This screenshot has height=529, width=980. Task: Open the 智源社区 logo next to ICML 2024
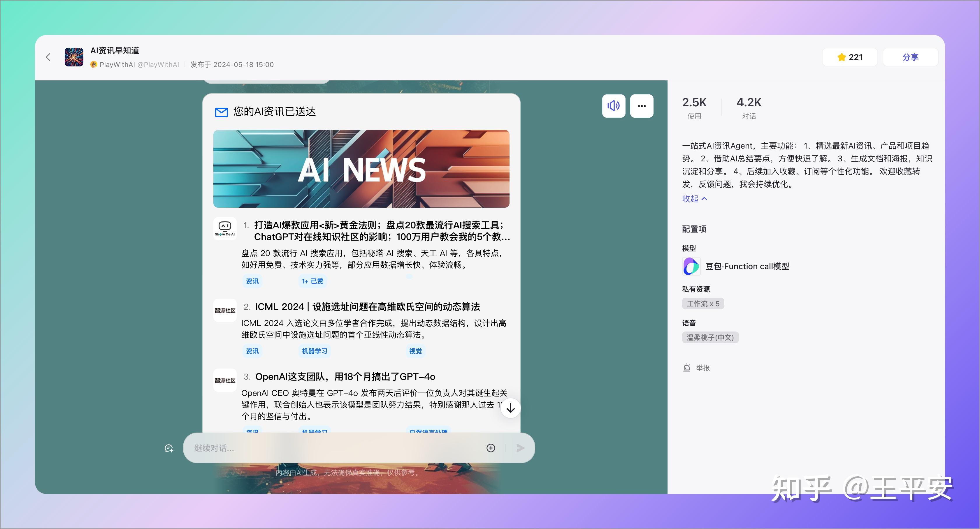pyautogui.click(x=225, y=310)
